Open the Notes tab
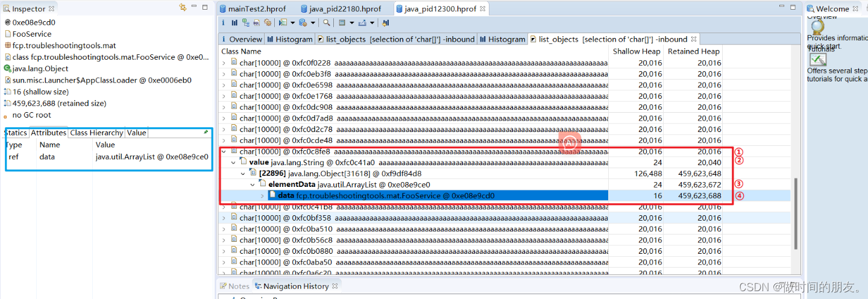The width and height of the screenshot is (868, 299). click(x=234, y=286)
